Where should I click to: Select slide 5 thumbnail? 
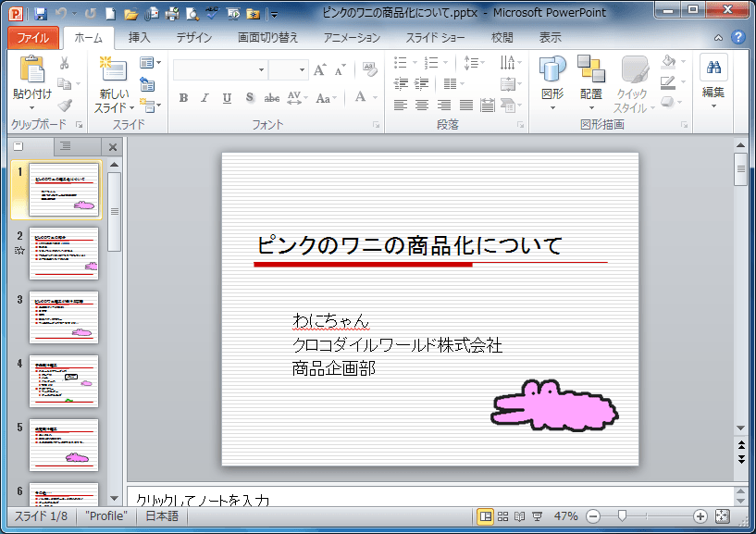point(64,445)
